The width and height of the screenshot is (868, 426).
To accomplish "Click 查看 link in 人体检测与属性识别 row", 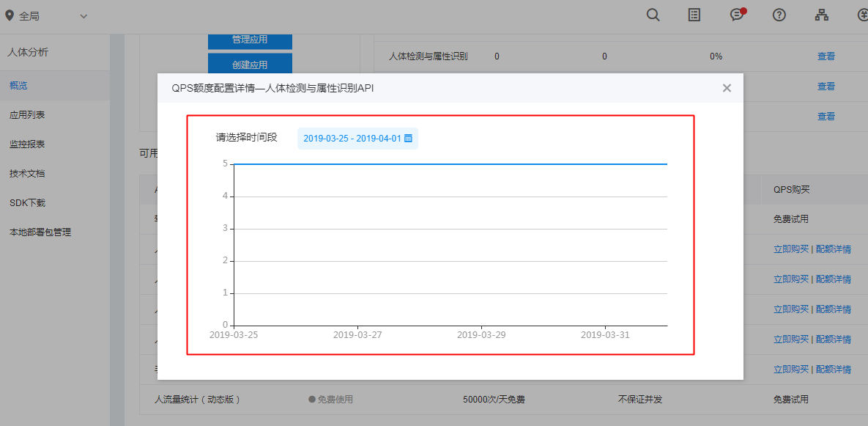I will (x=826, y=56).
